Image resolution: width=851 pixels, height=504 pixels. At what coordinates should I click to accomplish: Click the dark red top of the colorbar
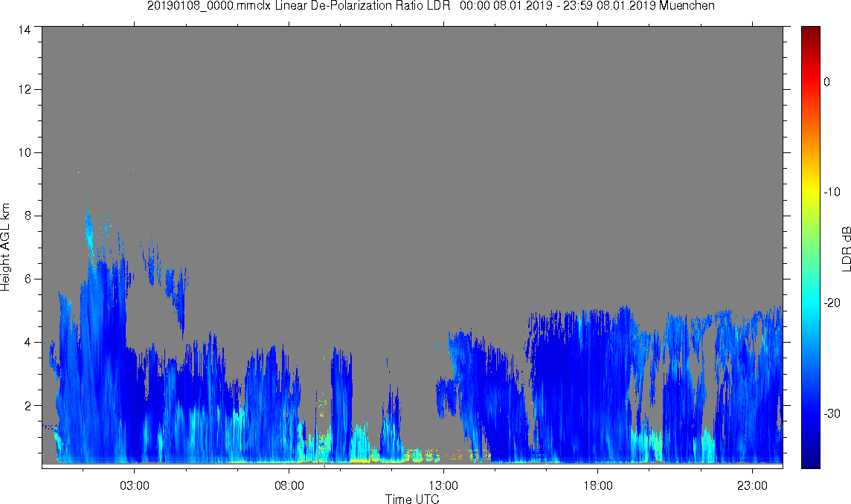click(x=811, y=31)
